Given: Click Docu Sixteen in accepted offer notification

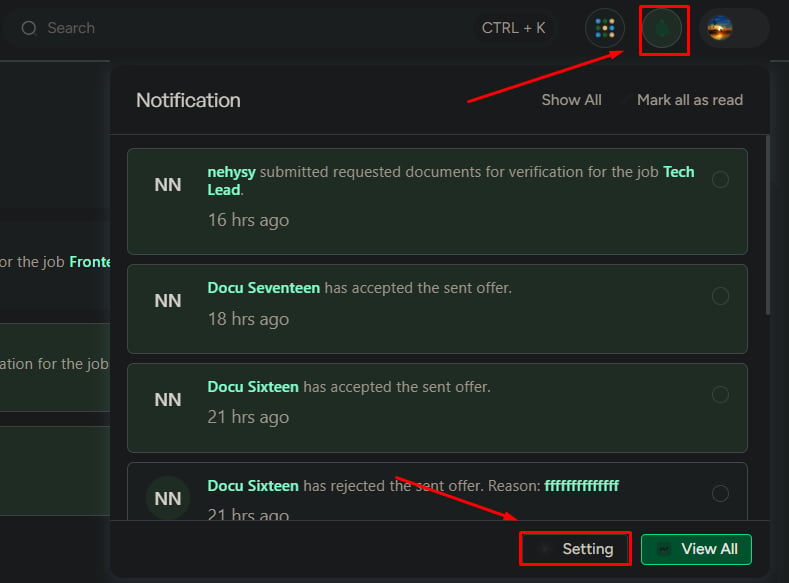Looking at the screenshot, I should 253,387.
